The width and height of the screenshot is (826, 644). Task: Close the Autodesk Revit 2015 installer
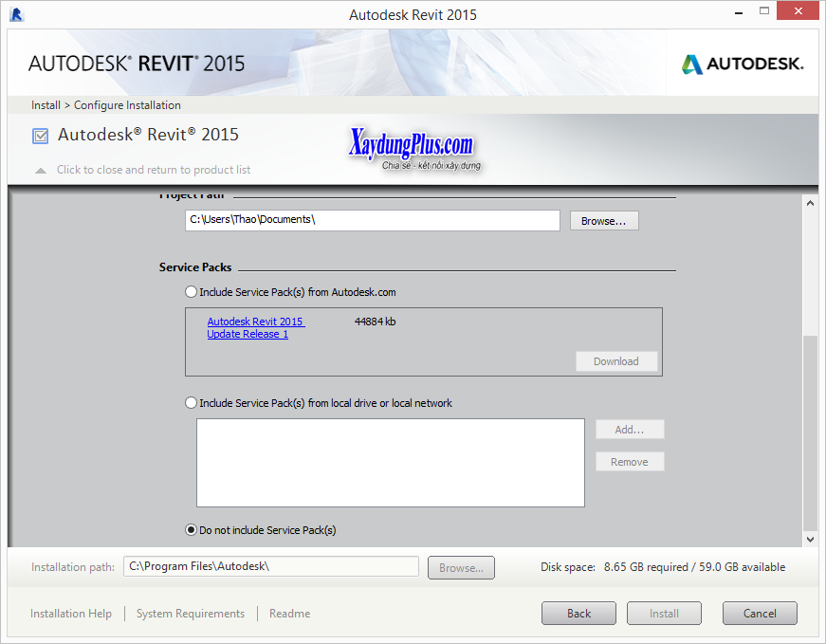pos(798,11)
